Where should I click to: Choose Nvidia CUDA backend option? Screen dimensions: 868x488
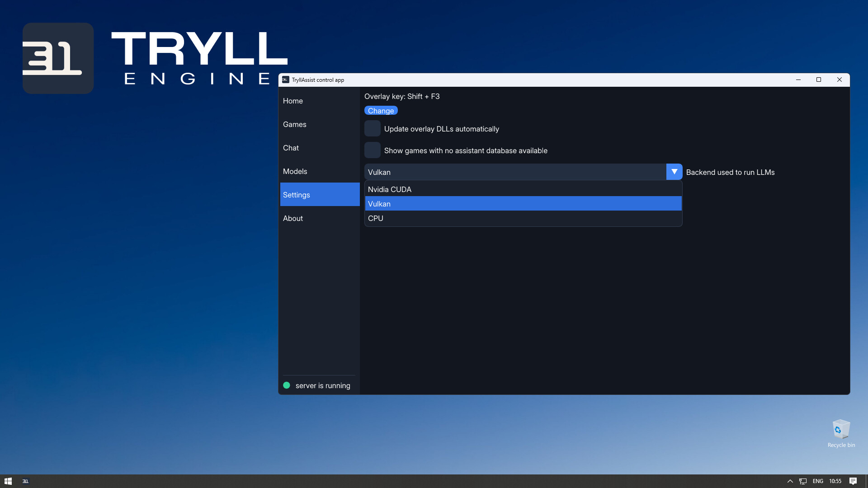tap(523, 189)
